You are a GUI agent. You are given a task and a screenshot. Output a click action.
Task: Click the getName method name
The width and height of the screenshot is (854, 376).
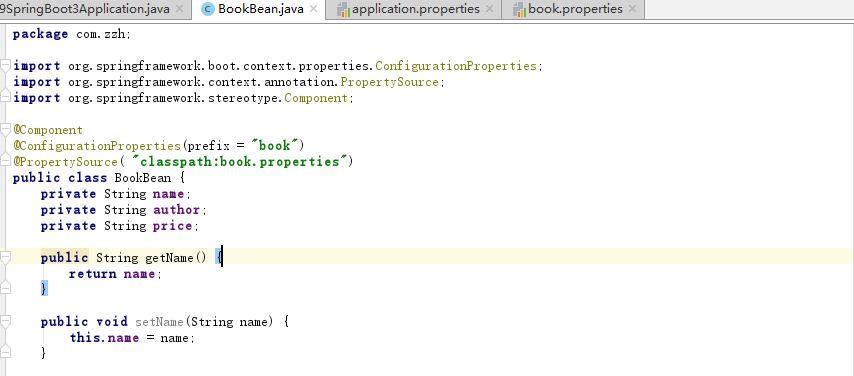pyautogui.click(x=169, y=258)
